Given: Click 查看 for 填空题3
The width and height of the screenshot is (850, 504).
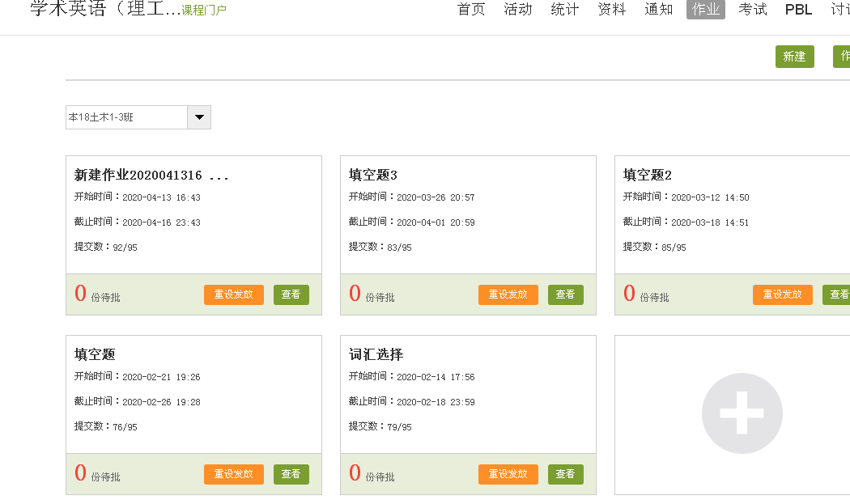Looking at the screenshot, I should coord(565,294).
